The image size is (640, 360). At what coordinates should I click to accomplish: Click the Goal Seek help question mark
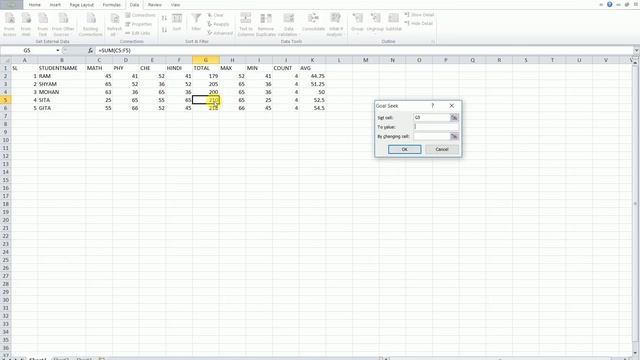click(x=433, y=106)
